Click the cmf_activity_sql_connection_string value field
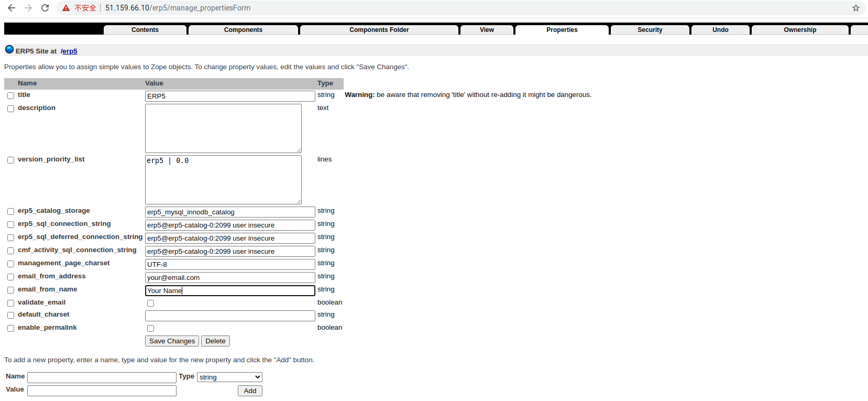 [230, 251]
